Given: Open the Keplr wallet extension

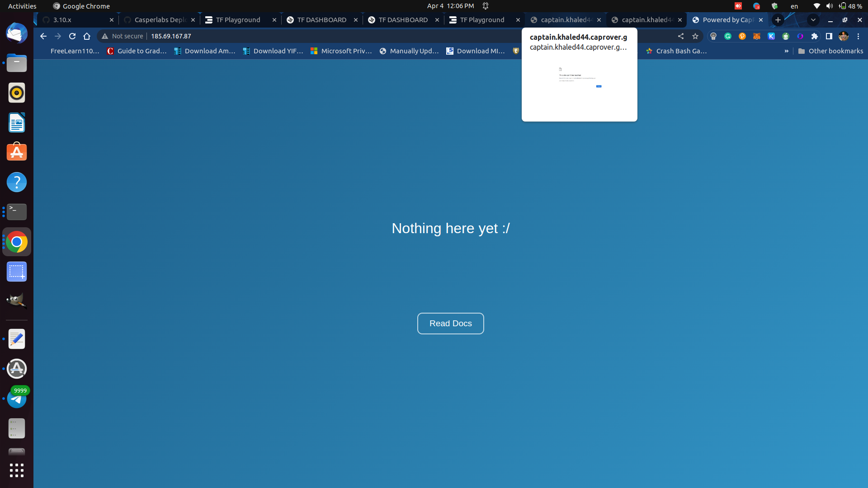Looking at the screenshot, I should pos(771,36).
